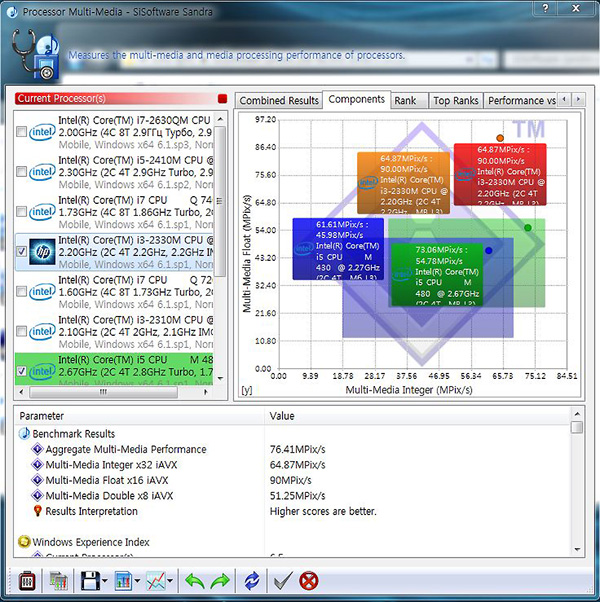
Task: Click the red i3-2330M chart label
Action: click(500, 175)
